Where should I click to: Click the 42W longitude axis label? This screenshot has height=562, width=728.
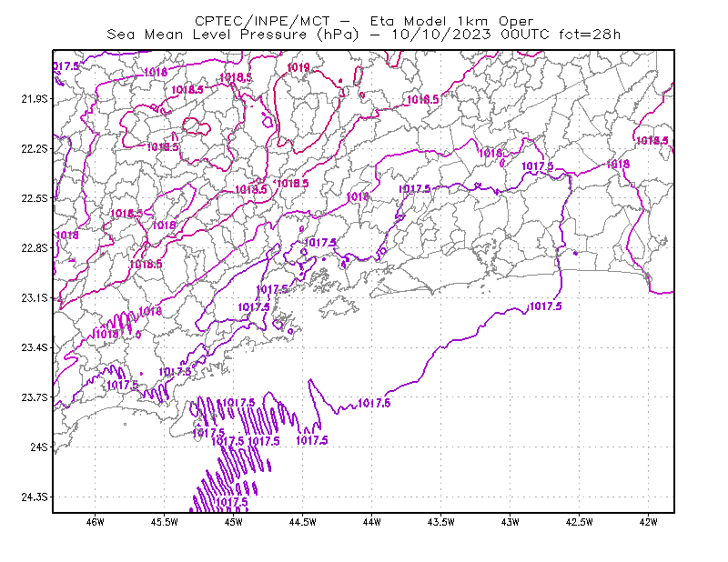coord(648,522)
